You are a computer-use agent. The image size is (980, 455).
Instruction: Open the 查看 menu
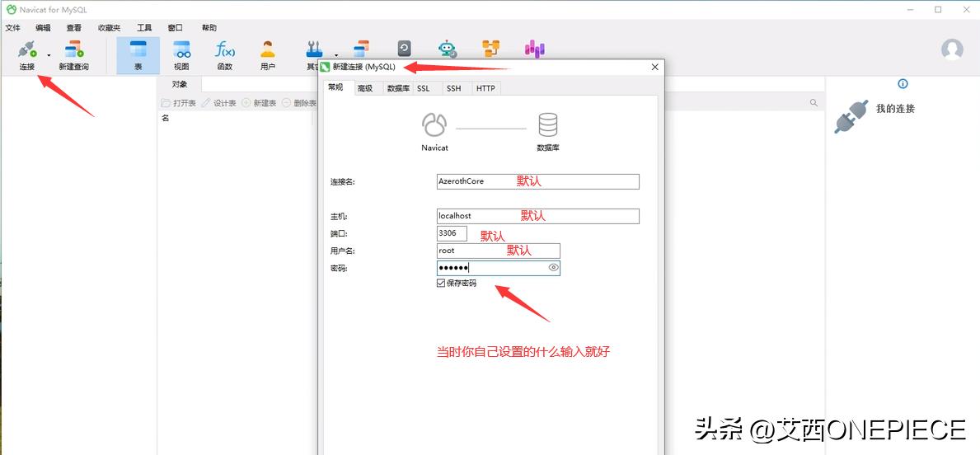pos(73,28)
